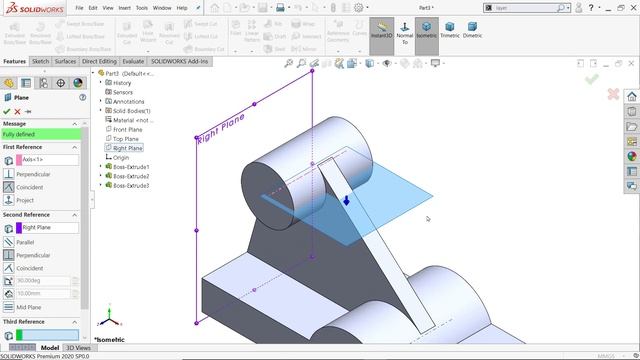The width and height of the screenshot is (640, 360).
Task: Open the Tools menu
Action: (x=142, y=8)
